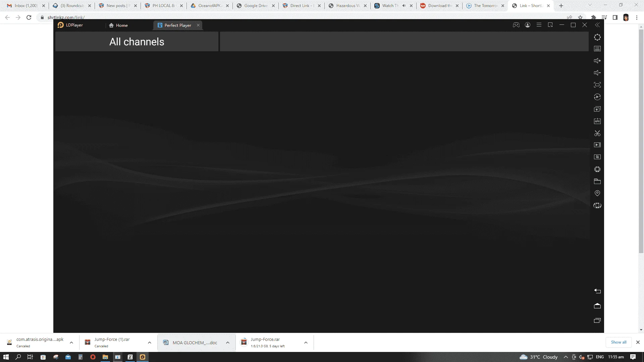
Task: Click the Android recent apps icon
Action: click(x=597, y=320)
